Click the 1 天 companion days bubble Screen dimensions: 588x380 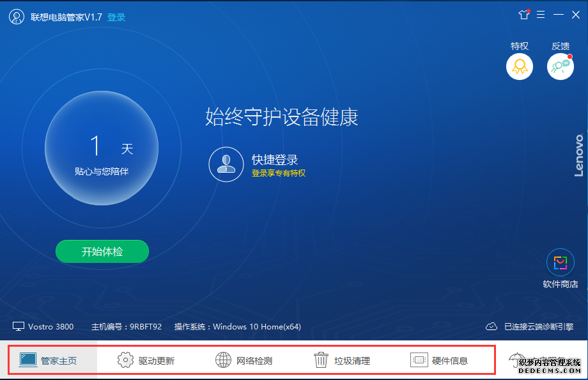pos(102,148)
